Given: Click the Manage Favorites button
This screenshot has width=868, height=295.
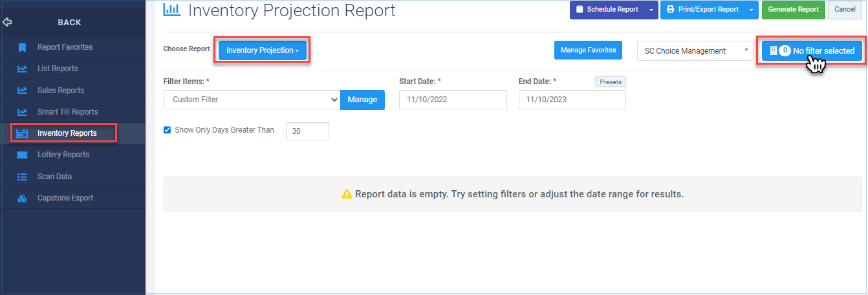Looking at the screenshot, I should pos(588,50).
